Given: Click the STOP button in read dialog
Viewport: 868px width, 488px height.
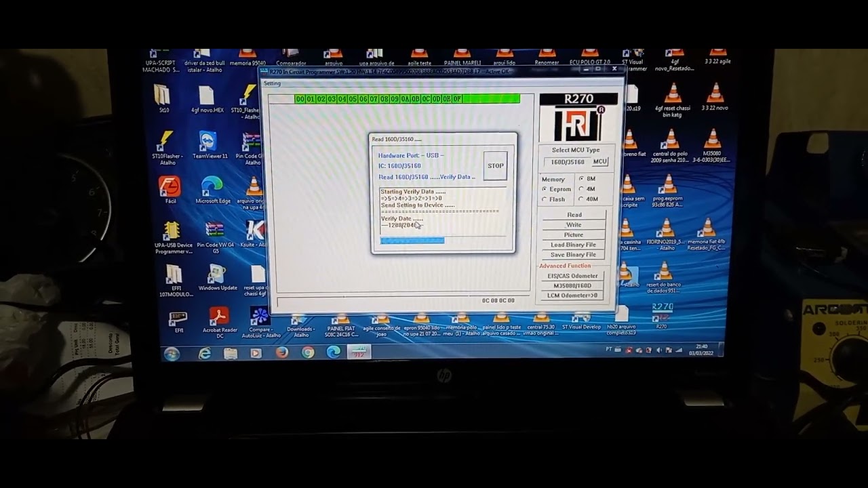Looking at the screenshot, I should click(496, 165).
